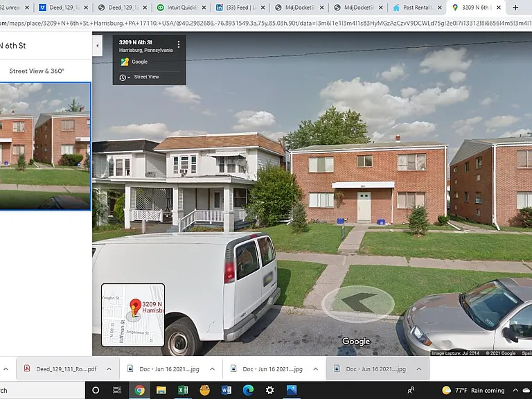Click the Google Maps logo icon on the card
Screen dimensions: 532x399
(125, 62)
